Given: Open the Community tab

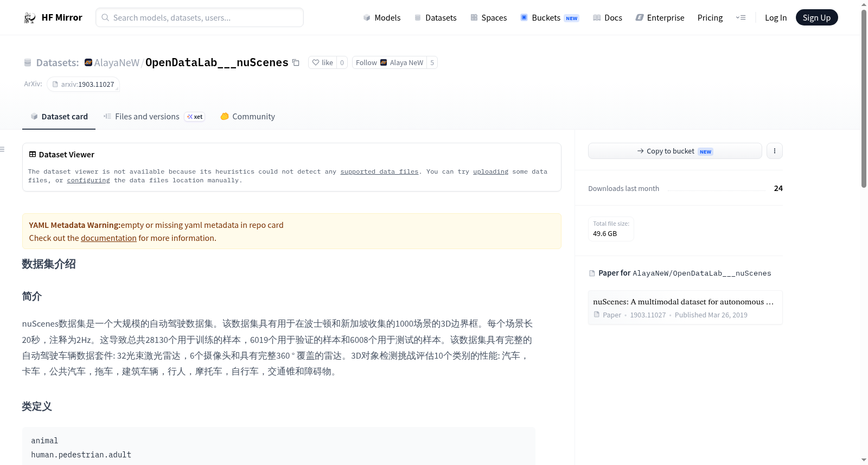Looking at the screenshot, I should [248, 117].
